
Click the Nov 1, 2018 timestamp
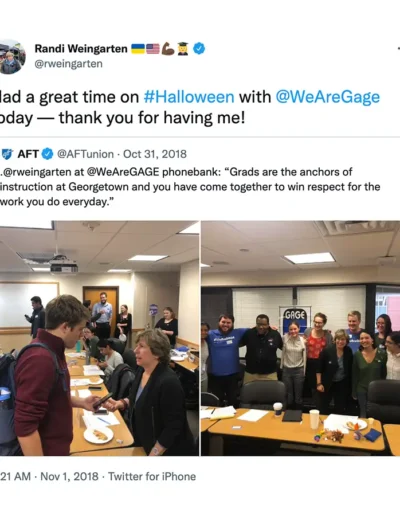(x=69, y=476)
